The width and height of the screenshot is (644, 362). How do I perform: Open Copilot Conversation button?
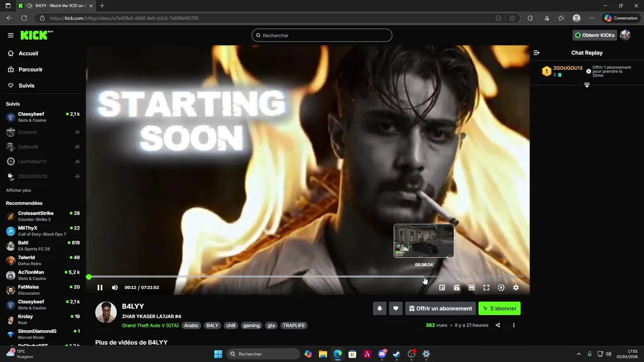pos(621,18)
